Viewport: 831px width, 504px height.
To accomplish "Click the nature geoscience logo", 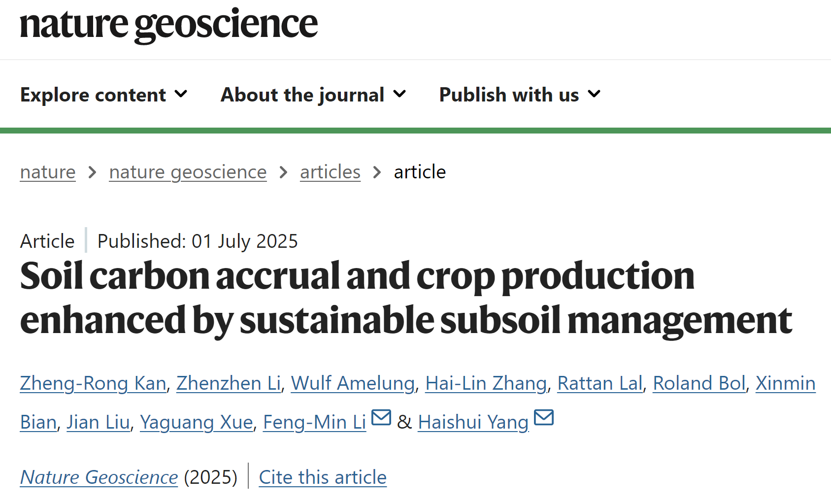I will [x=168, y=25].
